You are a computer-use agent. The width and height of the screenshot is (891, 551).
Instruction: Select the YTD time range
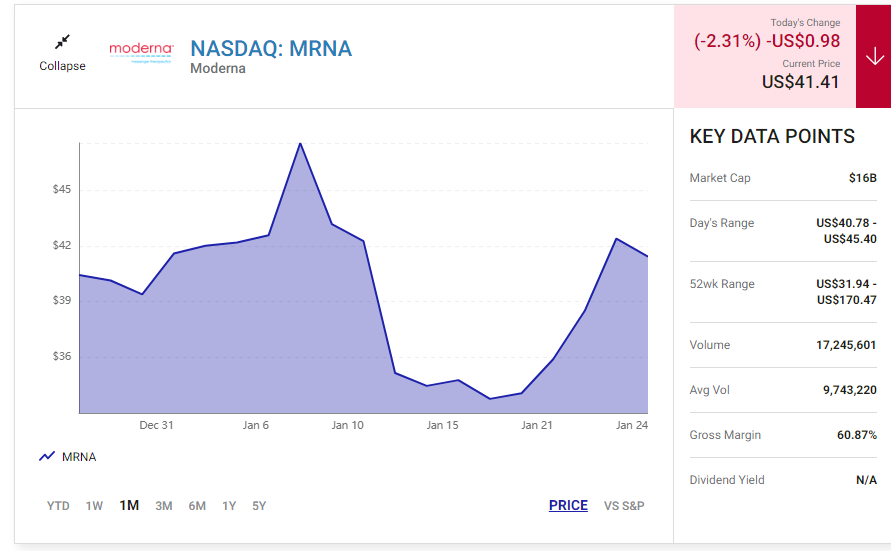(x=58, y=506)
